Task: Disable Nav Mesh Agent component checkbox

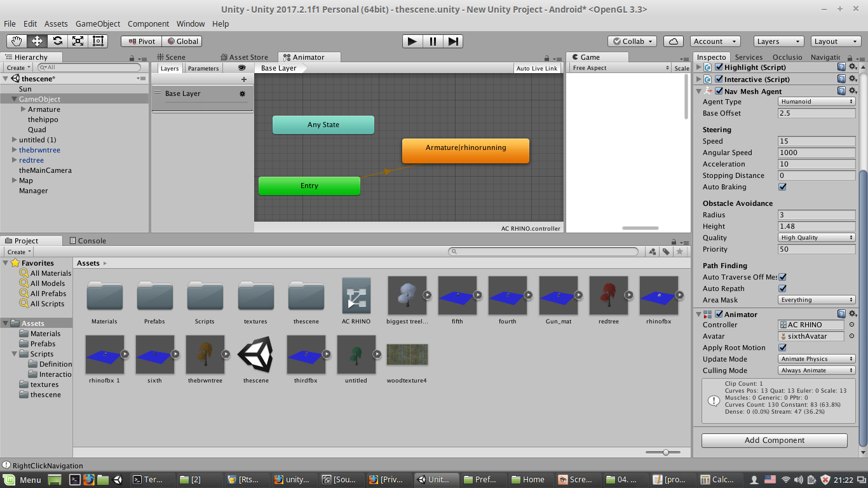Action: pyautogui.click(x=719, y=91)
